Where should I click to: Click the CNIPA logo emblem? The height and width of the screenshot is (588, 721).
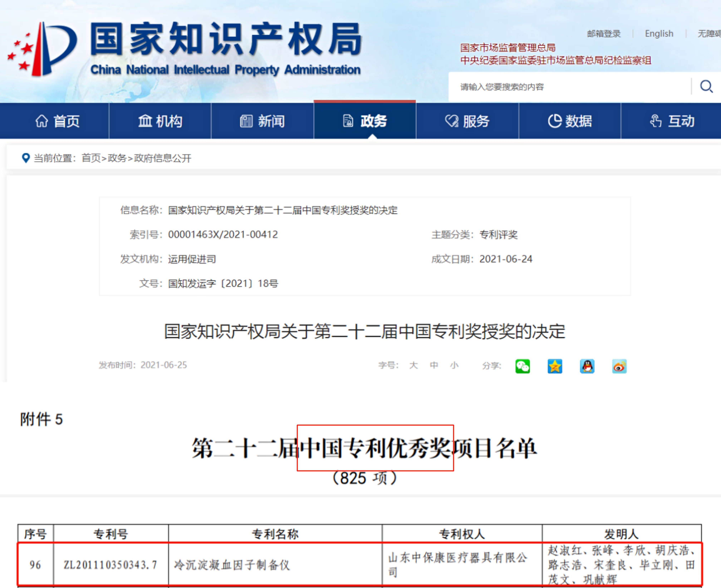tap(42, 49)
